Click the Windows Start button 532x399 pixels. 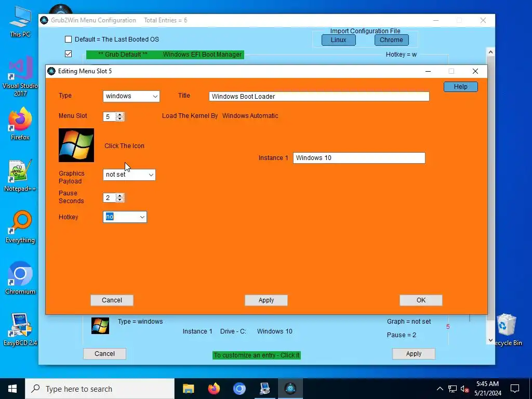(12, 389)
